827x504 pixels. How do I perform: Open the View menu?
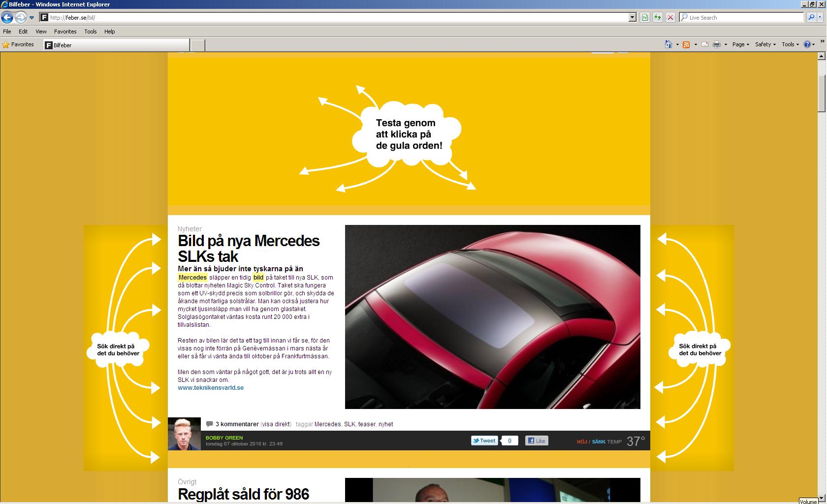click(41, 31)
